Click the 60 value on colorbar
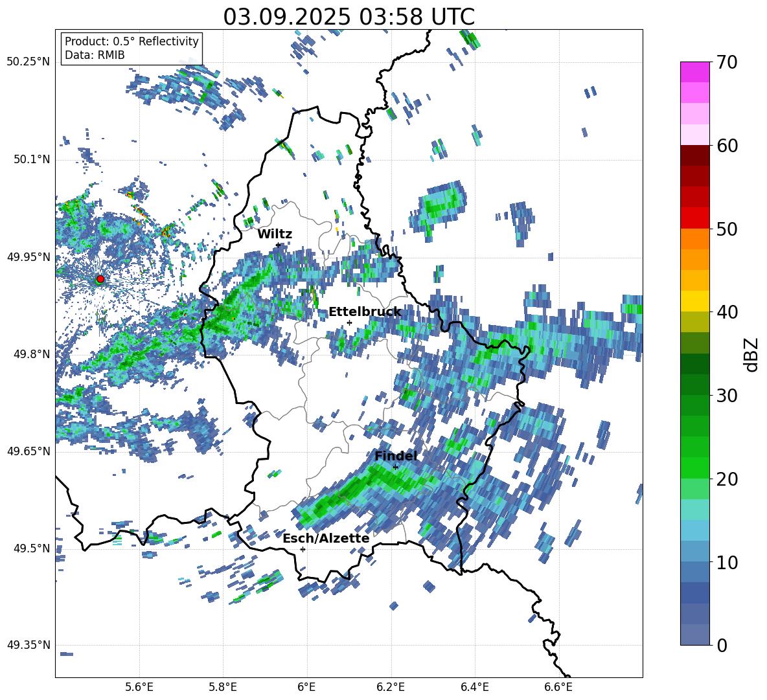Viewport: 767px width, 700px height. coord(727,146)
